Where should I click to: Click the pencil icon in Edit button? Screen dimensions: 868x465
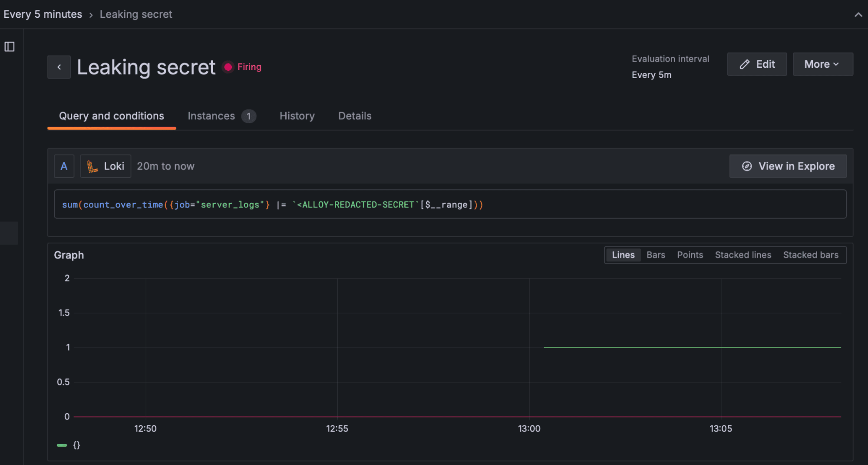pyautogui.click(x=745, y=64)
